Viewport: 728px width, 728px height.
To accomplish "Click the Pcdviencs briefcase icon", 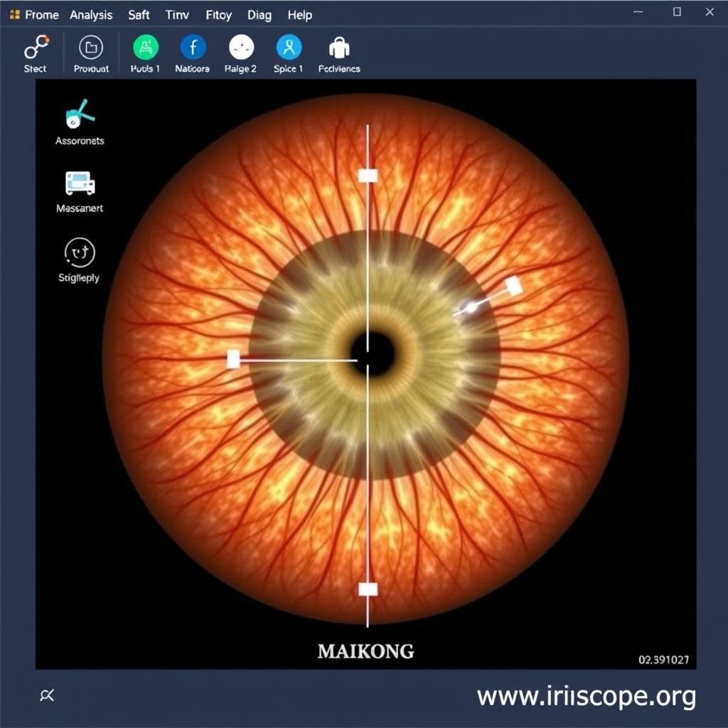I will 338,50.
